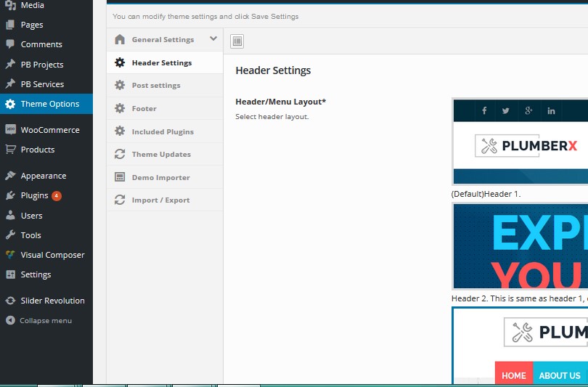Open the Media menu item
This screenshot has height=387, width=588.
point(46,5)
